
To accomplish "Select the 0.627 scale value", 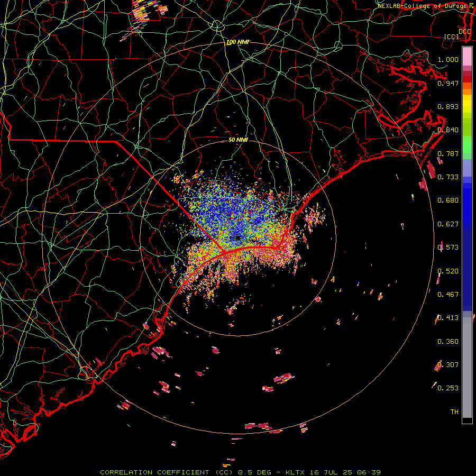I will click(x=448, y=224).
